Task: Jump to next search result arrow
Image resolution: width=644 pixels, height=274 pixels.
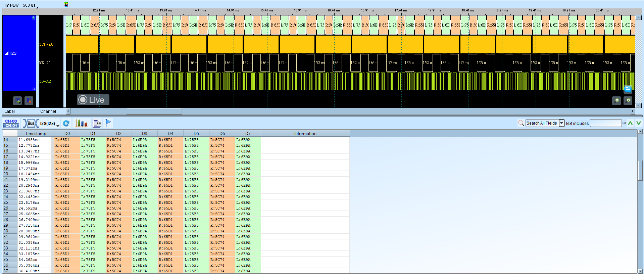Action: coord(639,123)
